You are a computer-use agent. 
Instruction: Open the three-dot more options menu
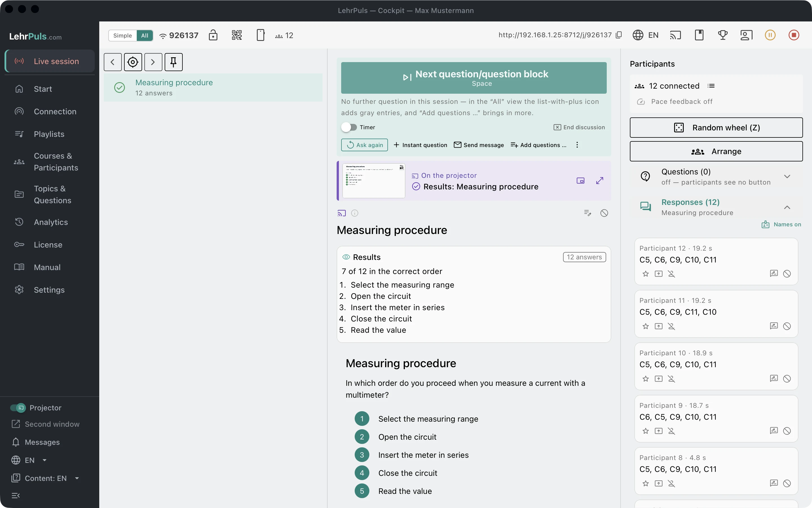(577, 145)
